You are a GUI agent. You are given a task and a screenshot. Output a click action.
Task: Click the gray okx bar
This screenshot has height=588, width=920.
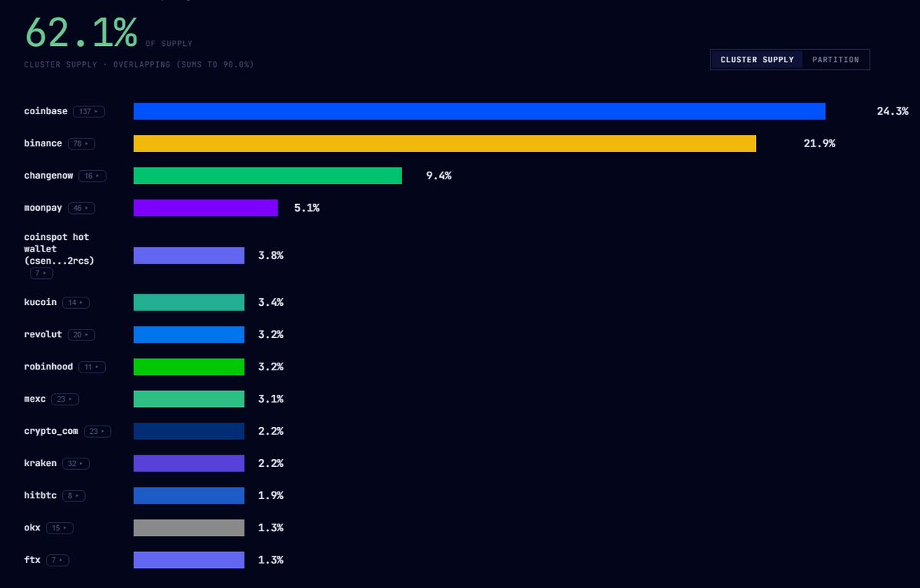pyautogui.click(x=189, y=527)
